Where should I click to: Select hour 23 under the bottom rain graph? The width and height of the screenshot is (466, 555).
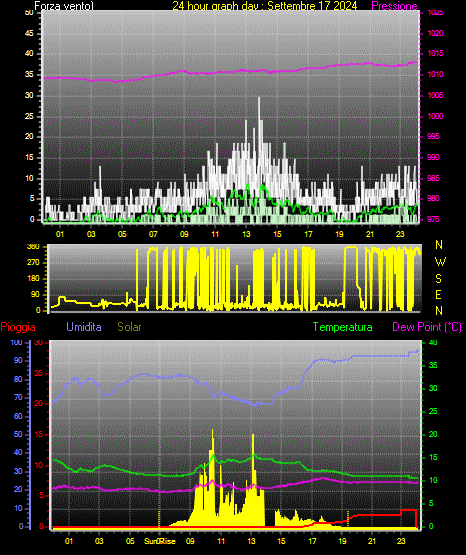401,541
